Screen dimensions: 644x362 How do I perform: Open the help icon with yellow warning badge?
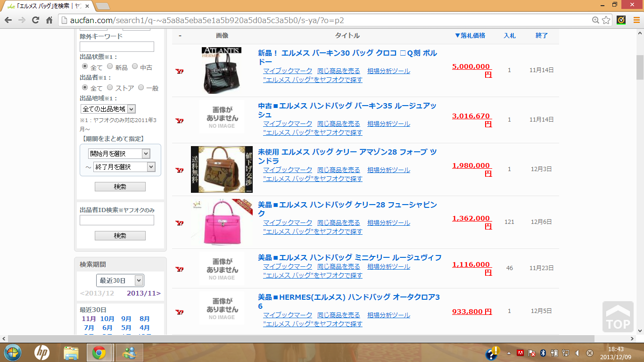coord(492,354)
